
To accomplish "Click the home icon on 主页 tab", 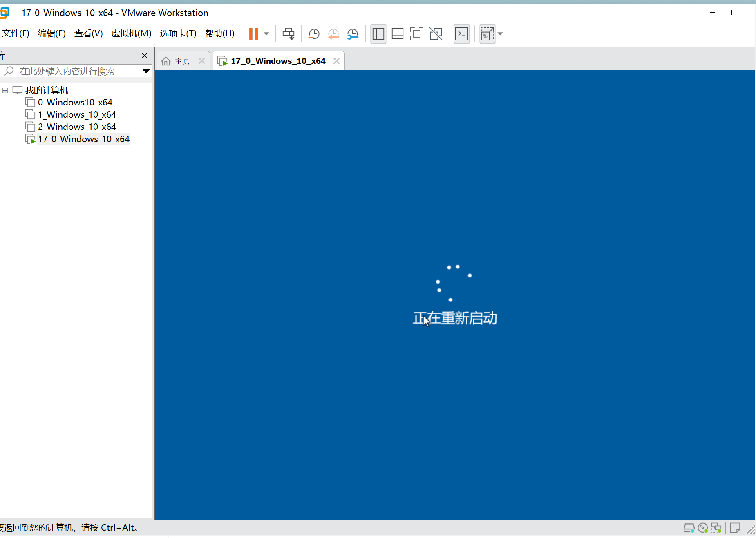I will [x=166, y=61].
